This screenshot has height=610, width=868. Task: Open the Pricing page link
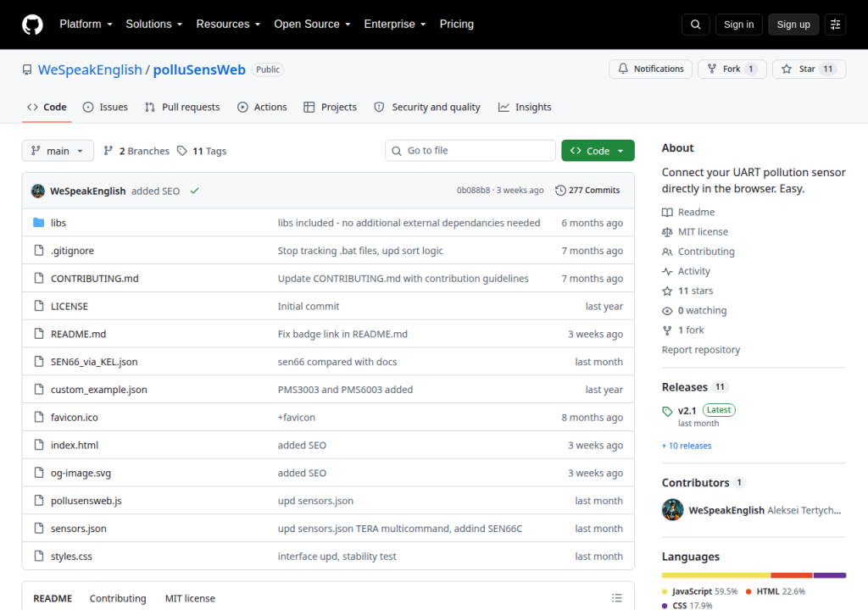(x=456, y=25)
